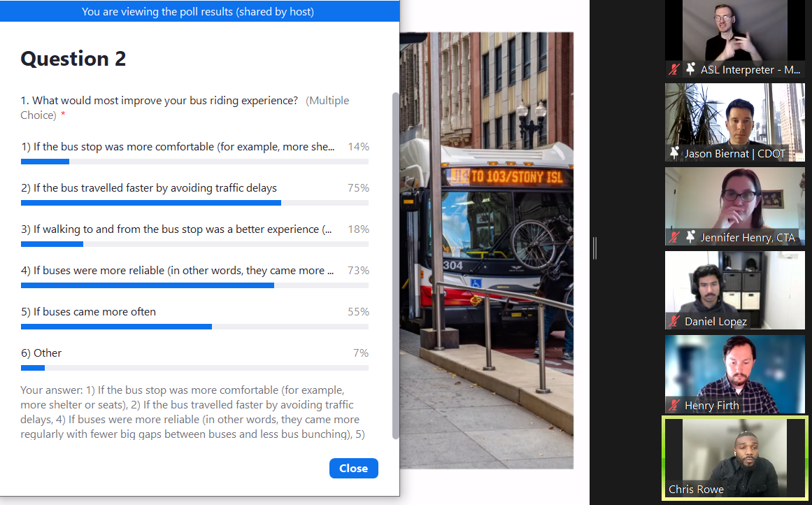812x505 pixels.
Task: Close the poll results window
Action: coord(354,468)
